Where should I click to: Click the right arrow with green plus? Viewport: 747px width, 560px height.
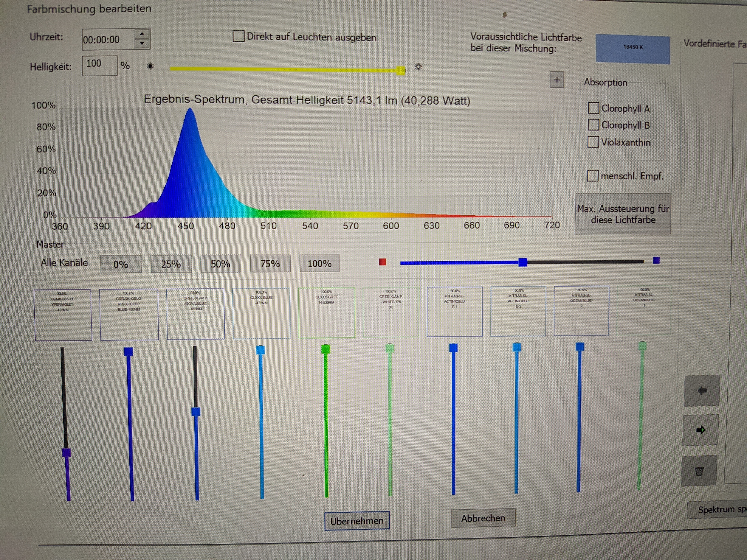pos(700,430)
